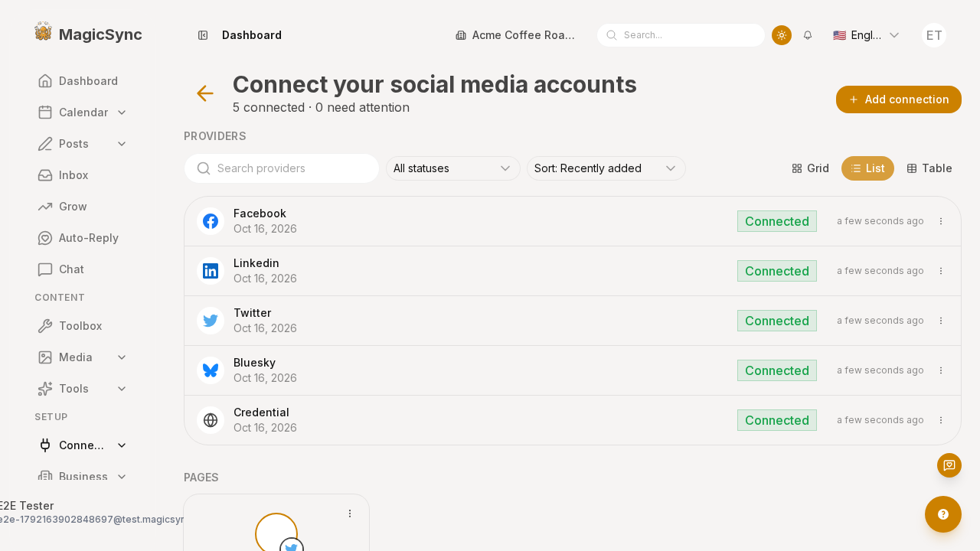The image size is (980, 551).
Task: Expand the Posts sidebar submenu
Action: click(122, 144)
